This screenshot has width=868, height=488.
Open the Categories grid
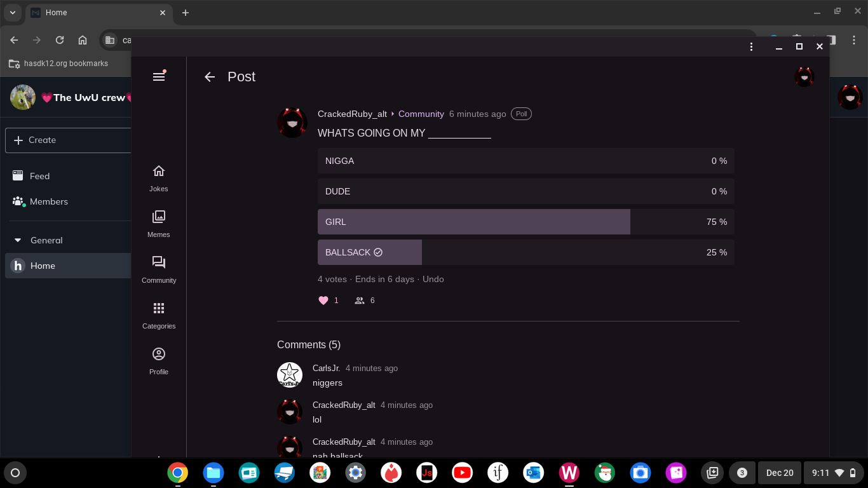pos(159,315)
